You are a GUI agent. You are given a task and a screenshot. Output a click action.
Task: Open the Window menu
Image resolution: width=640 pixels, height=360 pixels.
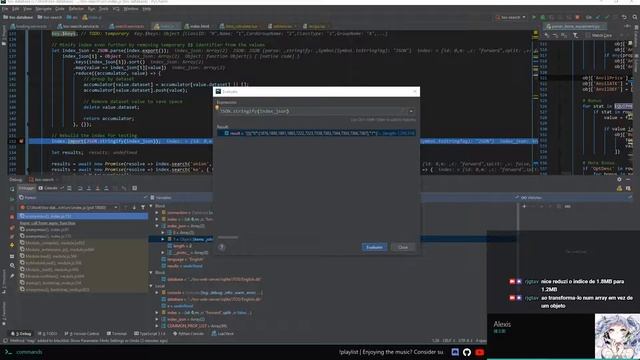click(x=131, y=9)
